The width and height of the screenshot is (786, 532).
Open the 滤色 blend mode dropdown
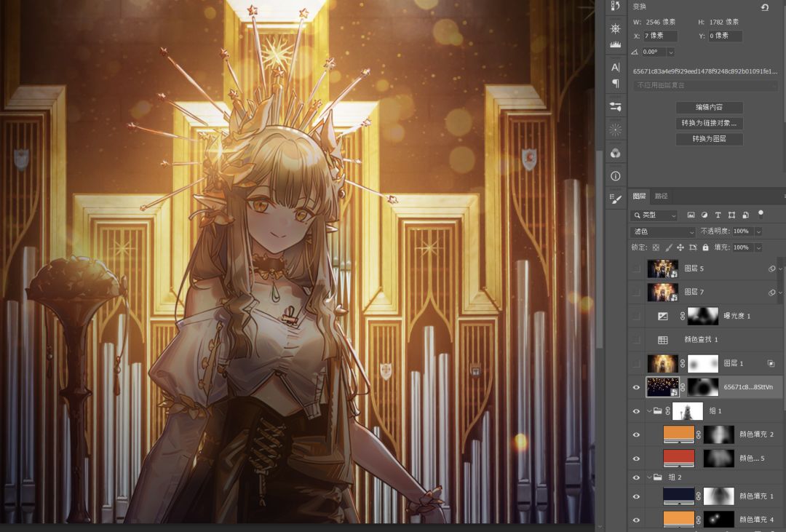point(663,231)
